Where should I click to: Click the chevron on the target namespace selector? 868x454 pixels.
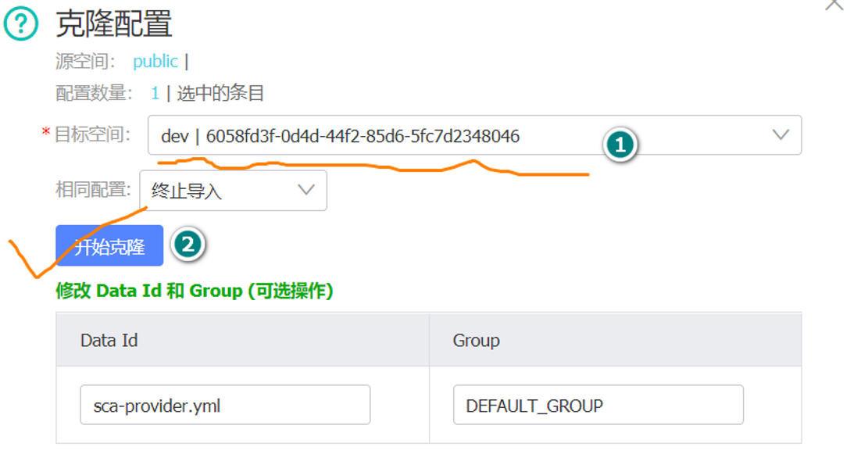point(779,134)
